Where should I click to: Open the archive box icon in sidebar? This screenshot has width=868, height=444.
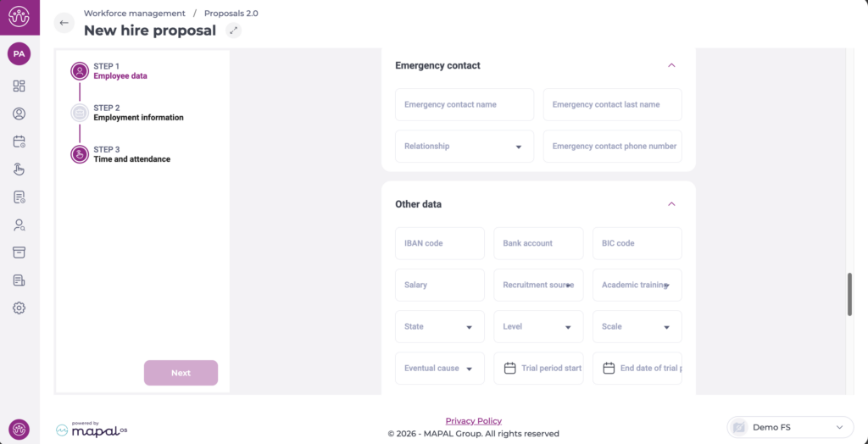pos(19,253)
